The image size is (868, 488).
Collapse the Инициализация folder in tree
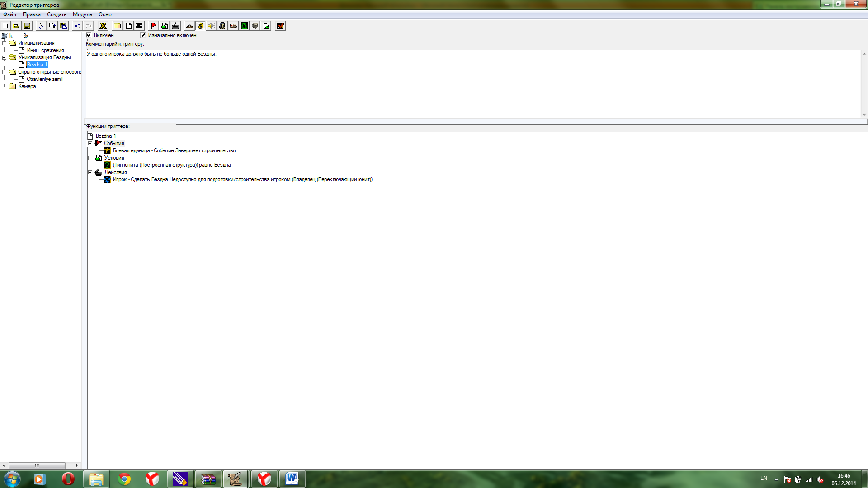(x=5, y=43)
